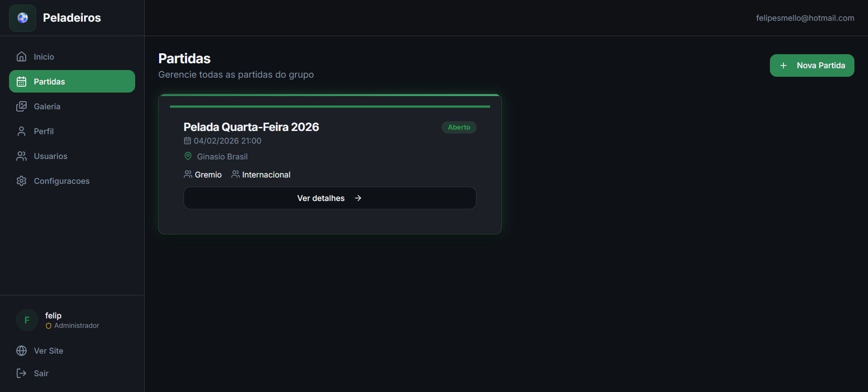Open the Partidas menu item
Viewport: 868px width, 392px height.
[x=72, y=81]
